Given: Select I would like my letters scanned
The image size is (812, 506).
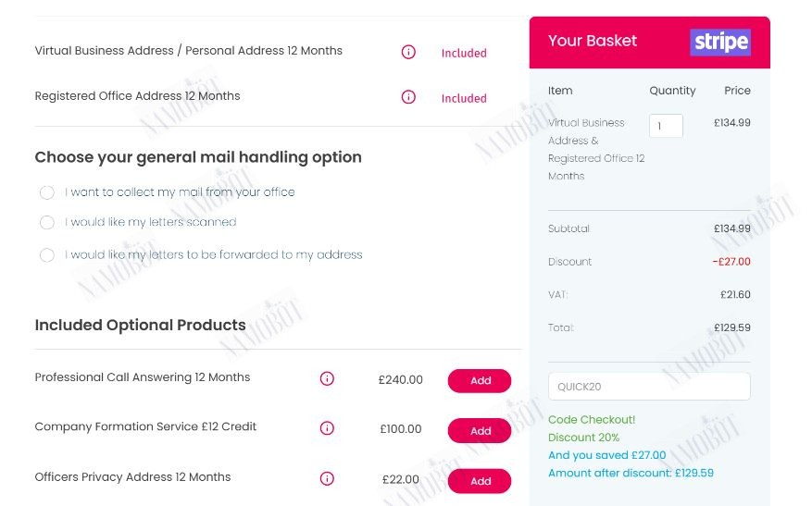Looking at the screenshot, I should tap(47, 223).
